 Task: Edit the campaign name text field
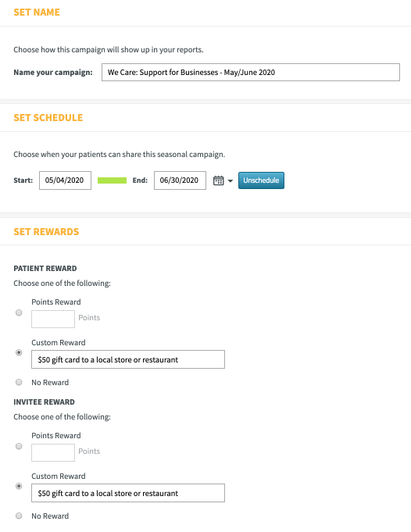(251, 73)
